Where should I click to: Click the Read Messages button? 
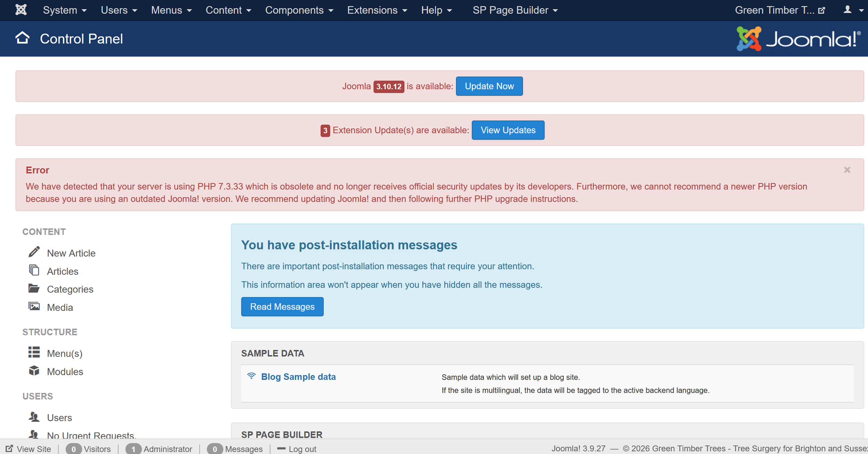(x=282, y=307)
